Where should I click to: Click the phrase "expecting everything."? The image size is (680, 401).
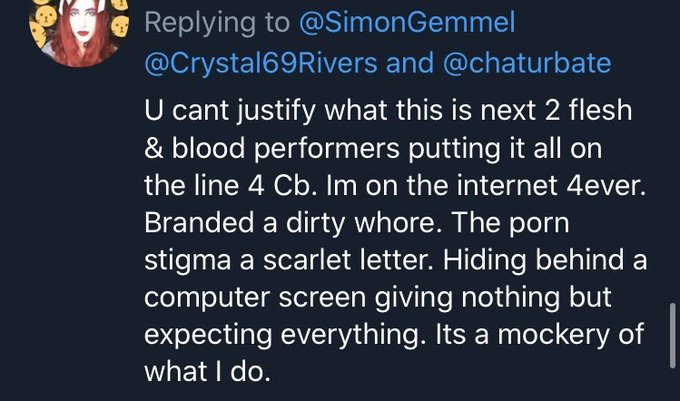[x=285, y=336]
